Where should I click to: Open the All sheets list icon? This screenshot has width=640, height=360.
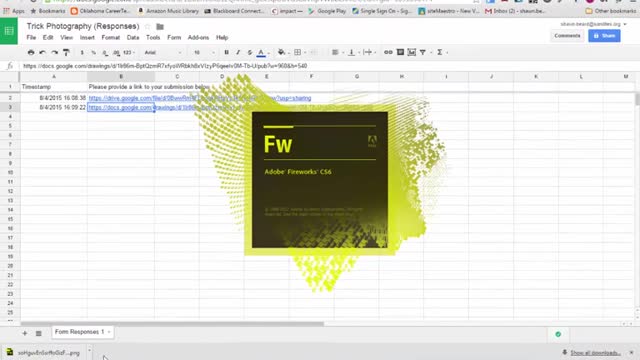coord(38,333)
